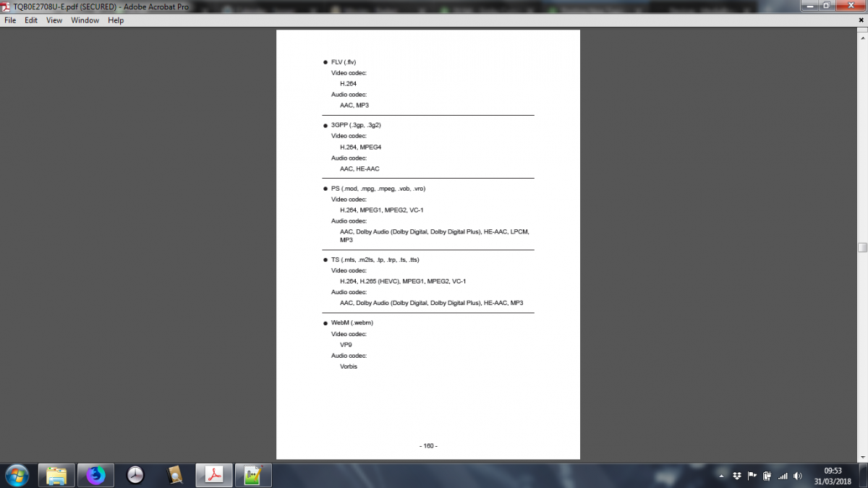Click the PS (.mod, .mpg, .mpeg, .vob, .vro) heading
Image resolution: width=868 pixels, height=488 pixels.
pyautogui.click(x=378, y=189)
